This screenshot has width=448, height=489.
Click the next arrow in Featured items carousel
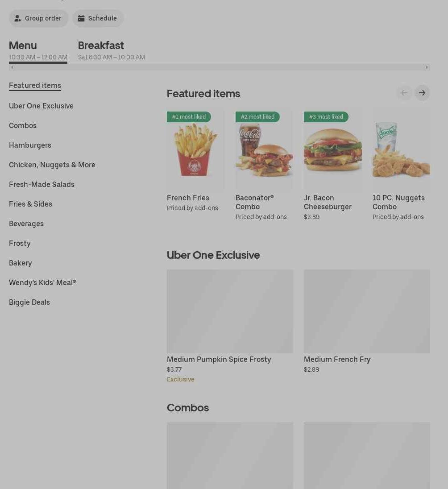tap(422, 93)
